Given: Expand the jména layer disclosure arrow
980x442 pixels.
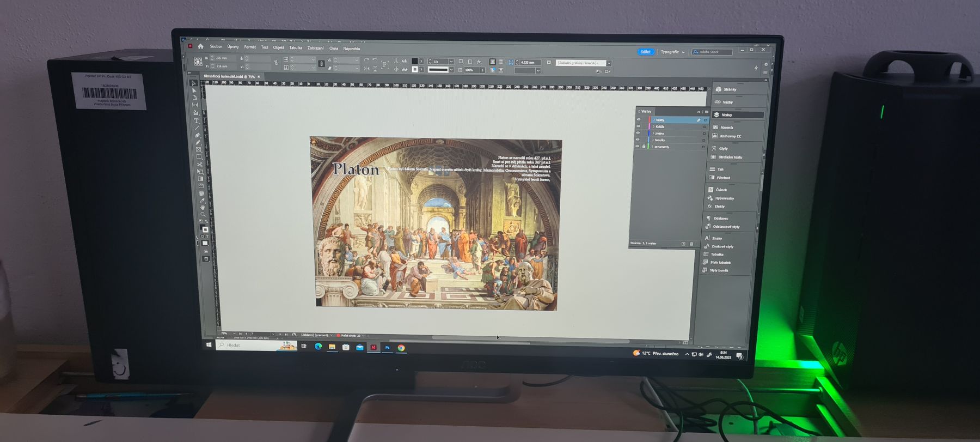Looking at the screenshot, I should click(x=653, y=133).
